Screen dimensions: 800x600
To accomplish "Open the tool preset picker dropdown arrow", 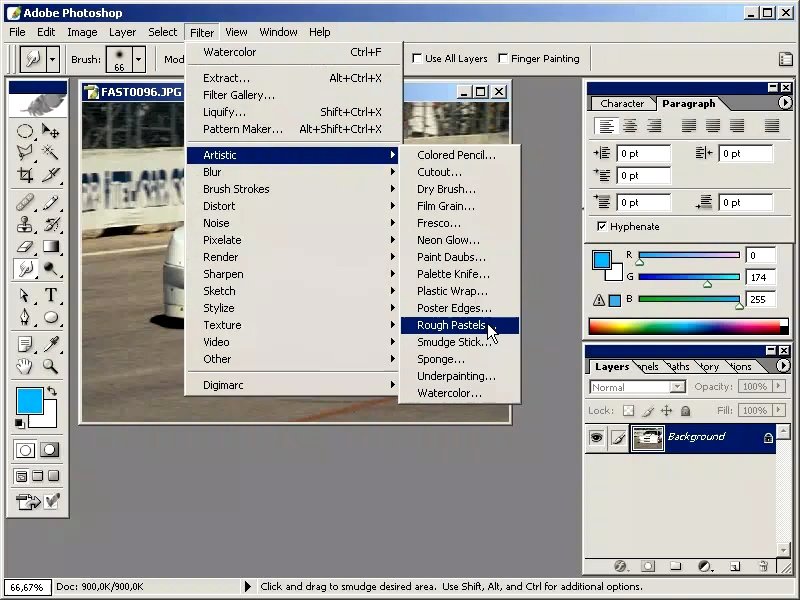I will tap(52, 59).
